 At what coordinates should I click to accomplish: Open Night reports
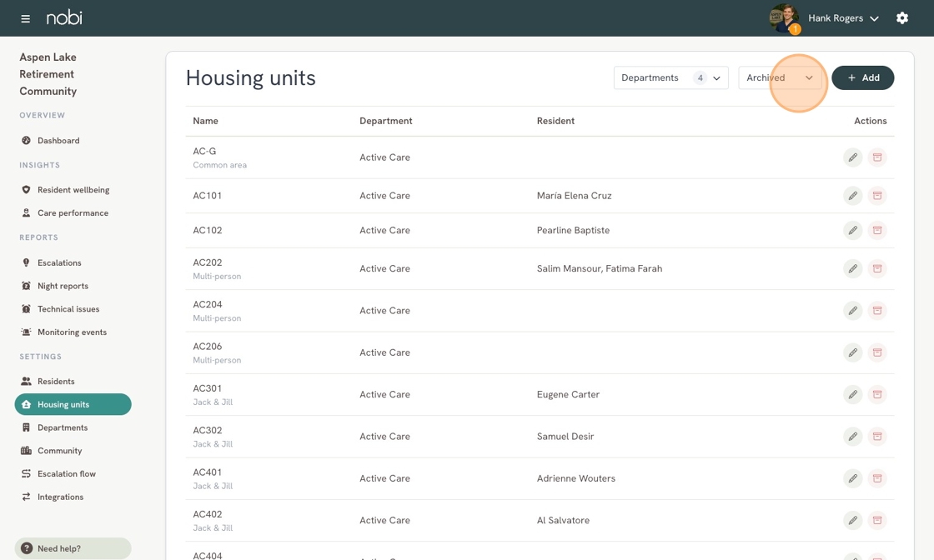(x=63, y=286)
